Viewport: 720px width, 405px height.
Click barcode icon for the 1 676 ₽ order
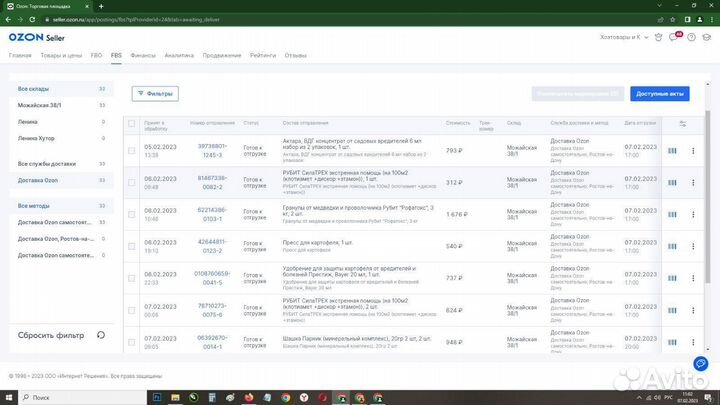click(x=672, y=214)
